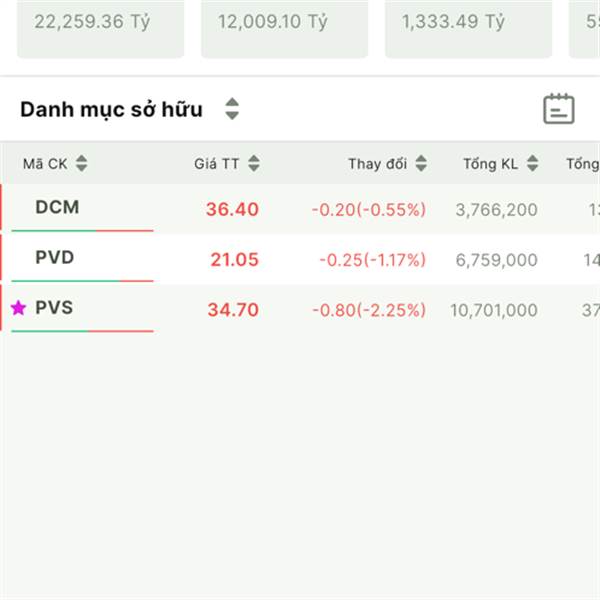
Task: Click the pink star beside PVS
Action: pyautogui.click(x=18, y=308)
